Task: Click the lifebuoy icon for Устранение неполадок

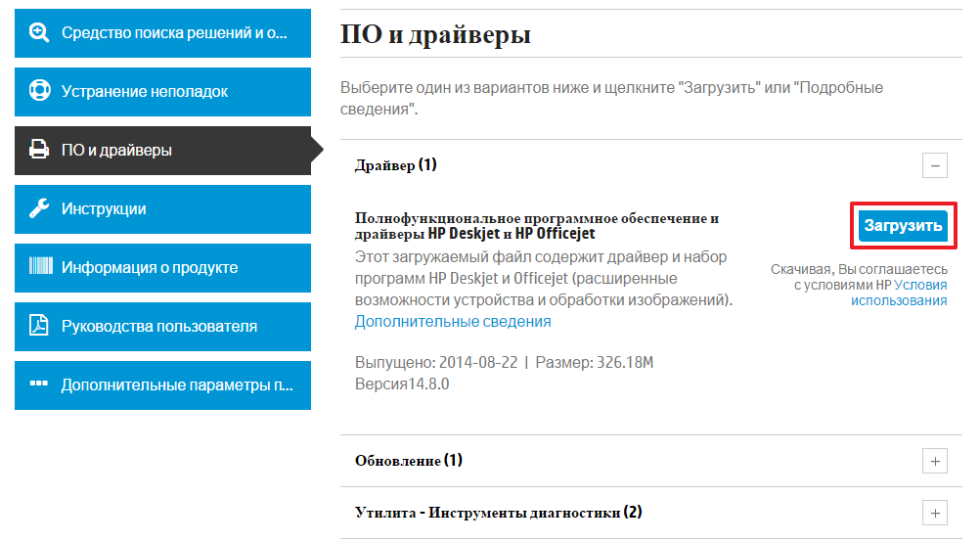Action: click(39, 91)
